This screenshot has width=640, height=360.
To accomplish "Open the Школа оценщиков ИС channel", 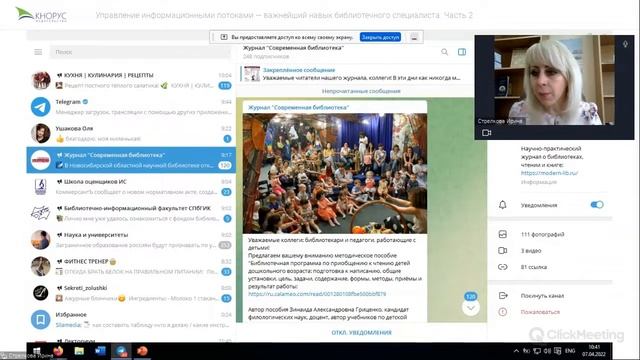I will (131, 187).
